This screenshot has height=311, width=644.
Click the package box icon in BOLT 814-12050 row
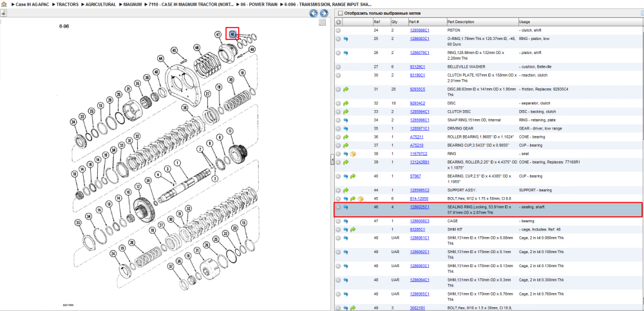pos(360,199)
